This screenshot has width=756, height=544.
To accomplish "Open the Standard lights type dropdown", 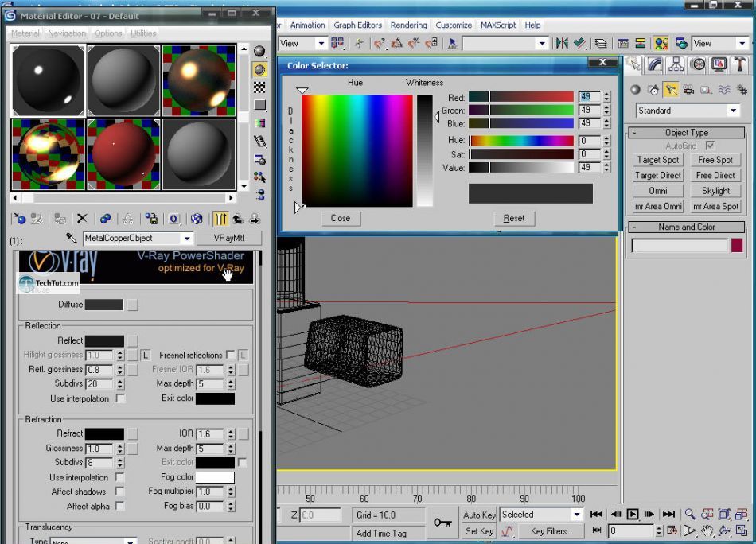I will tap(734, 111).
